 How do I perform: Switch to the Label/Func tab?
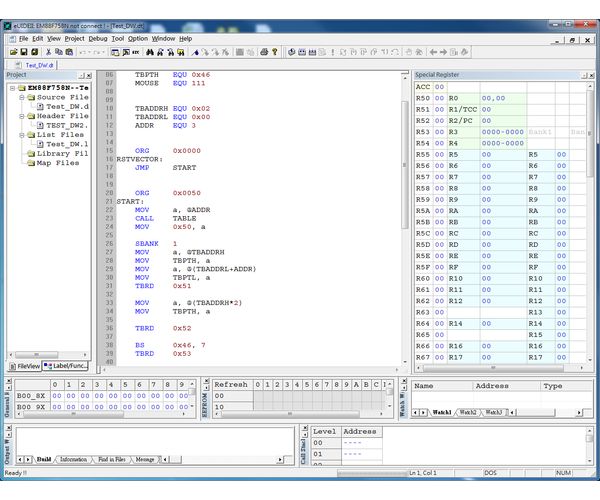coord(67,367)
